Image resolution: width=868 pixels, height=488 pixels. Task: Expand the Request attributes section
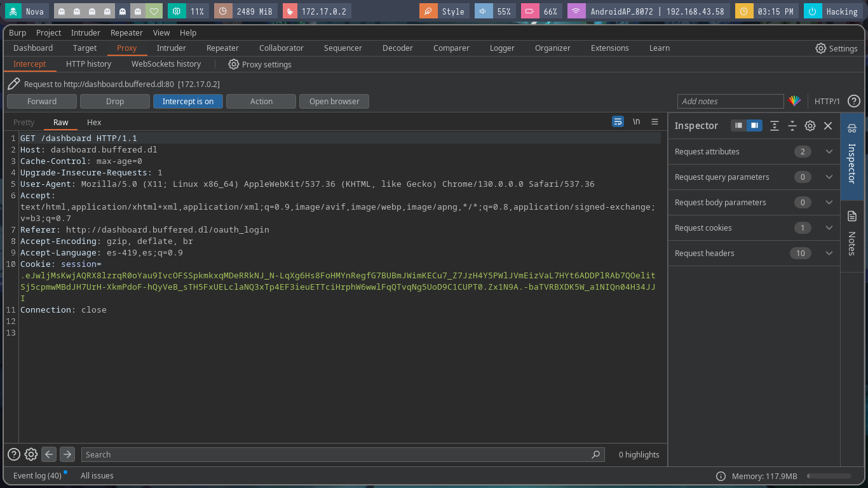click(x=829, y=152)
